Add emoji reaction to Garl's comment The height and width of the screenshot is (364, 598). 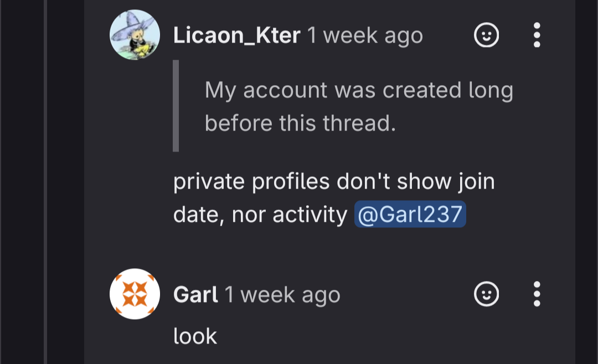pyautogui.click(x=486, y=294)
